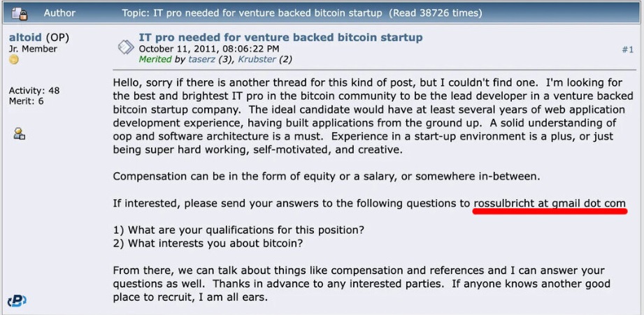
Task: Open the post title link in message header
Action: [x=280, y=38]
